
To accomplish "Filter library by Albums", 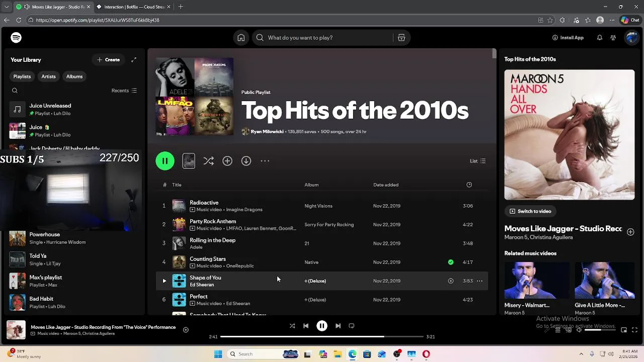I will (x=74, y=76).
